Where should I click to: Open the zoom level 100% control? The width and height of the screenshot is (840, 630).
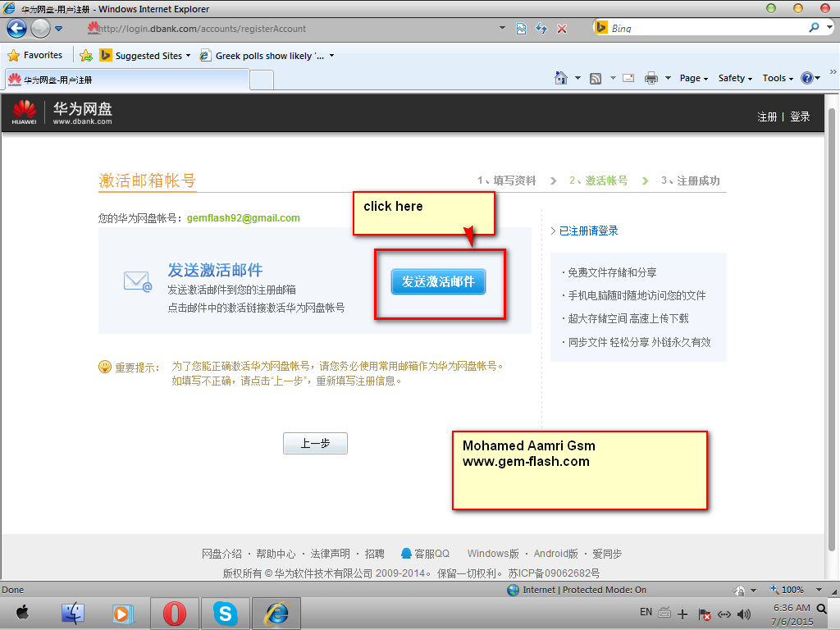click(x=795, y=590)
